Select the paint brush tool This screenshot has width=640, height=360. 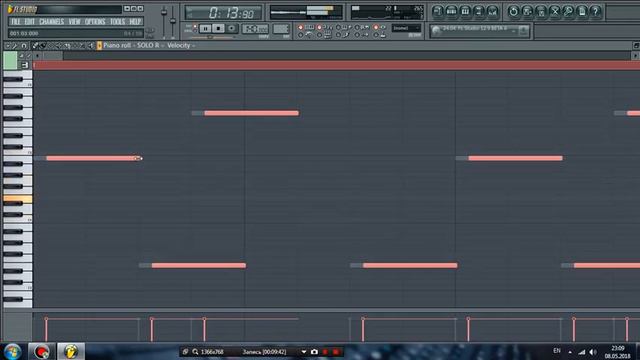43,46
